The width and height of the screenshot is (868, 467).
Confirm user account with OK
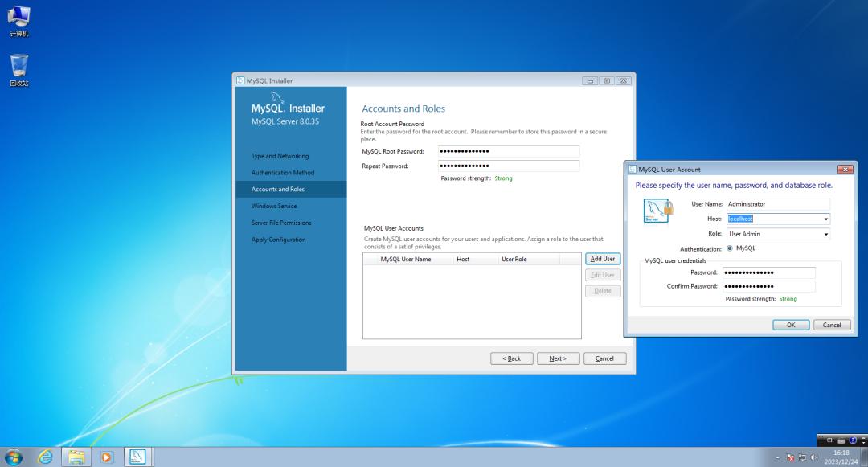pyautogui.click(x=791, y=325)
